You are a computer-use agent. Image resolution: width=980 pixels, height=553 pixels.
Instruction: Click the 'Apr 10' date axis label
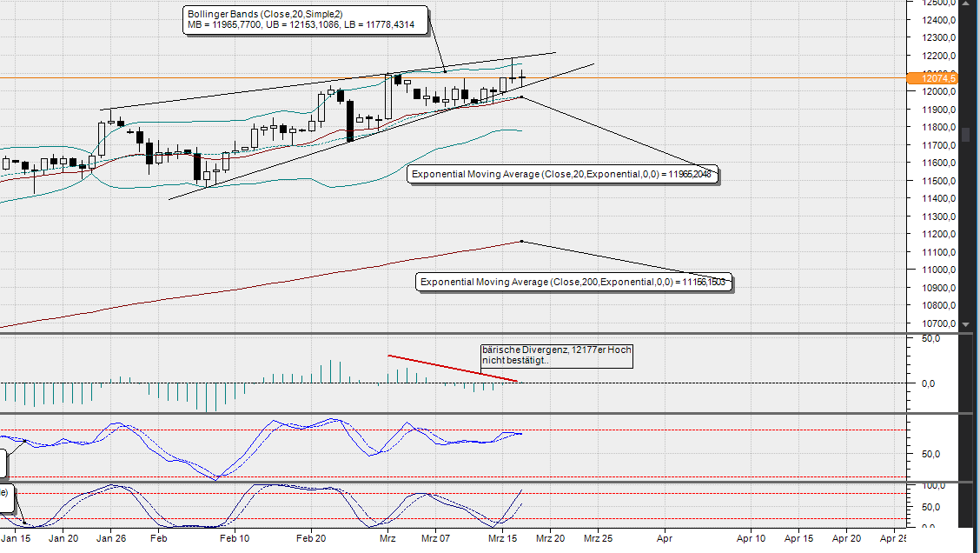click(751, 538)
